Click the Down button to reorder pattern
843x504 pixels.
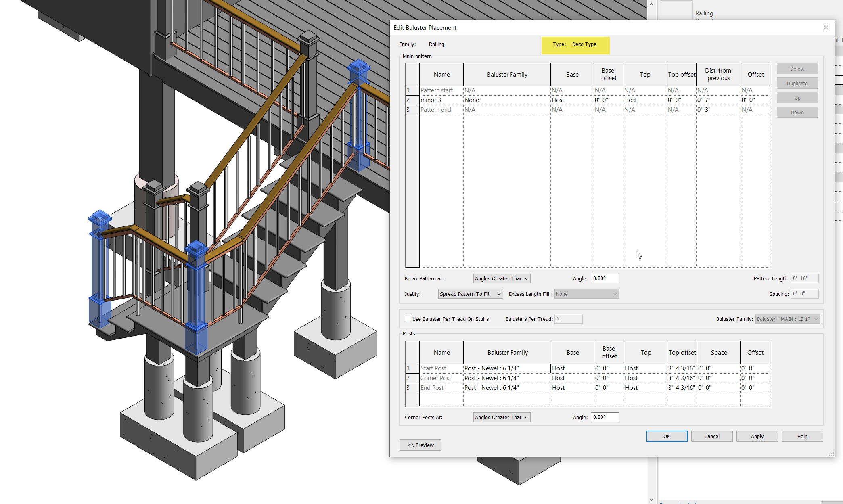point(797,112)
